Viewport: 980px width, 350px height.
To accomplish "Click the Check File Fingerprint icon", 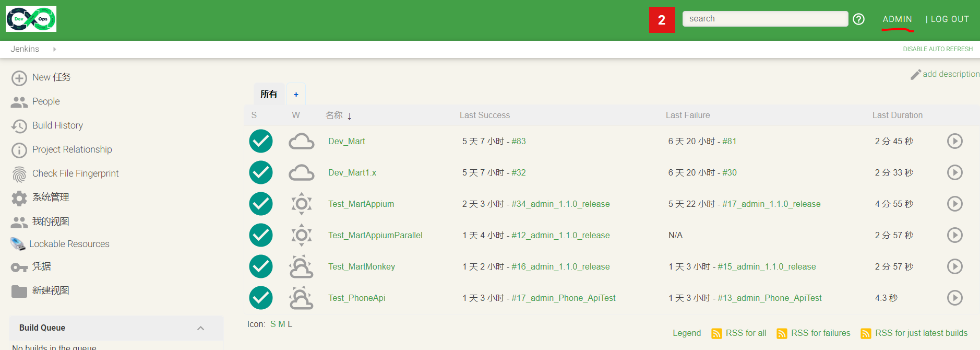I will [x=19, y=174].
